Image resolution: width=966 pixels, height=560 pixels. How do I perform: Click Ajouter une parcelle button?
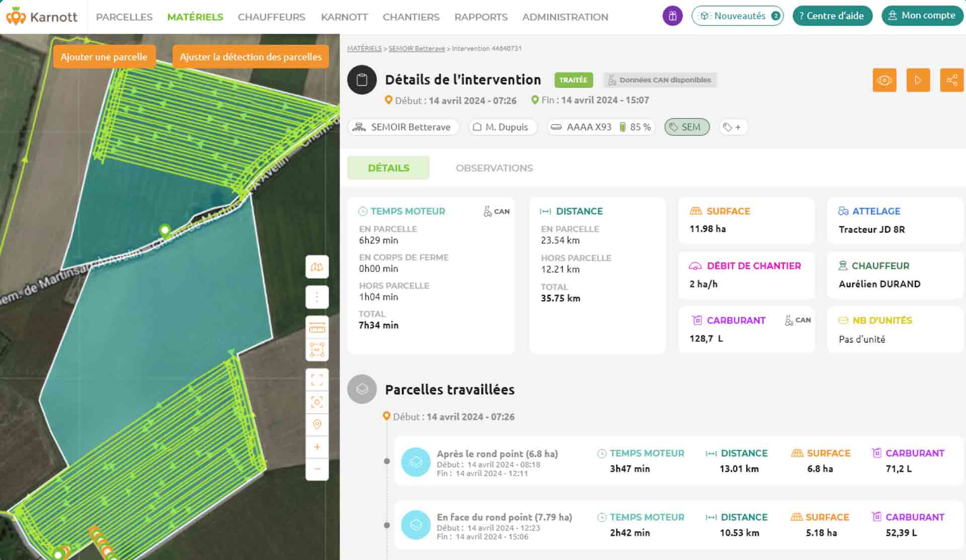[104, 57]
